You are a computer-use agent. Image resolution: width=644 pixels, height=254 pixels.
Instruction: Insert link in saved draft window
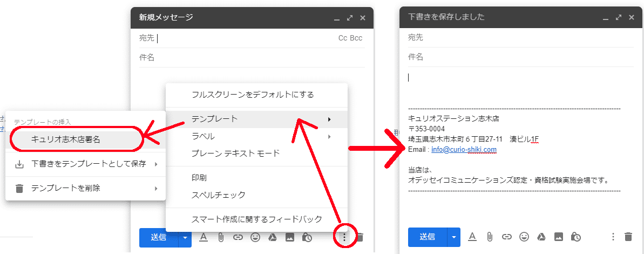(x=507, y=237)
